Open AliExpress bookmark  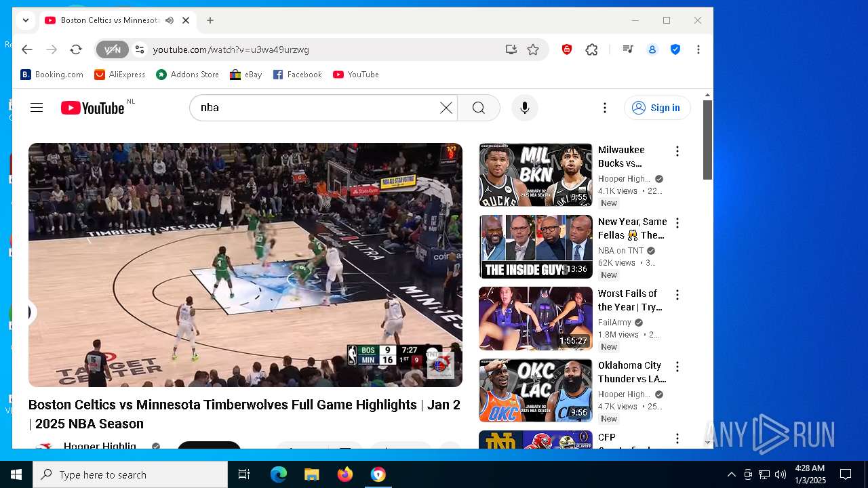click(120, 75)
